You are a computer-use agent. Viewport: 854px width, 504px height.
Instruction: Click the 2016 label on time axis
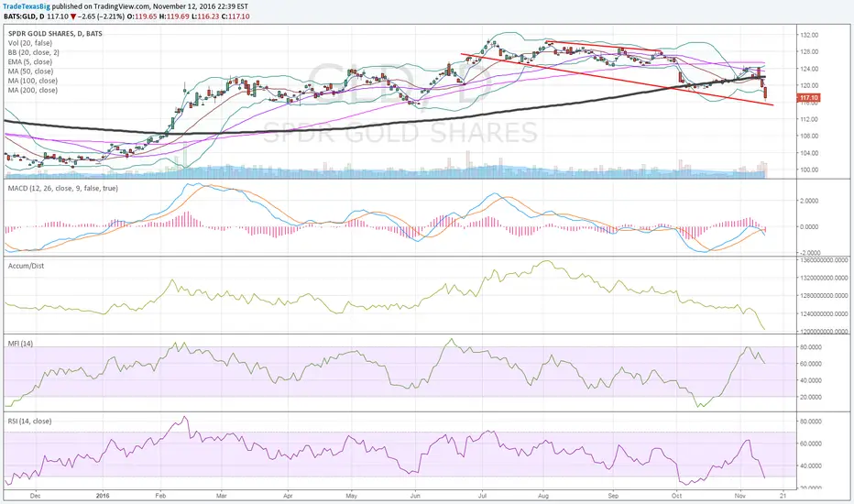point(102,496)
